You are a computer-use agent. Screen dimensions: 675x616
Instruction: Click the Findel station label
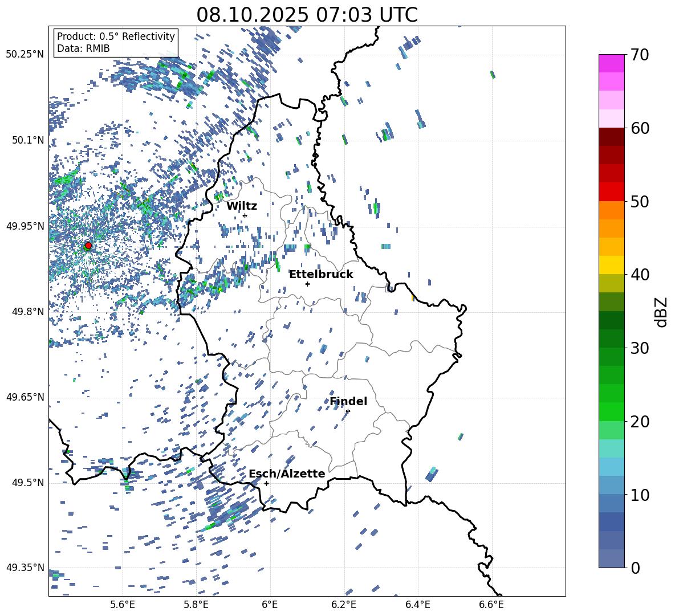click(348, 401)
